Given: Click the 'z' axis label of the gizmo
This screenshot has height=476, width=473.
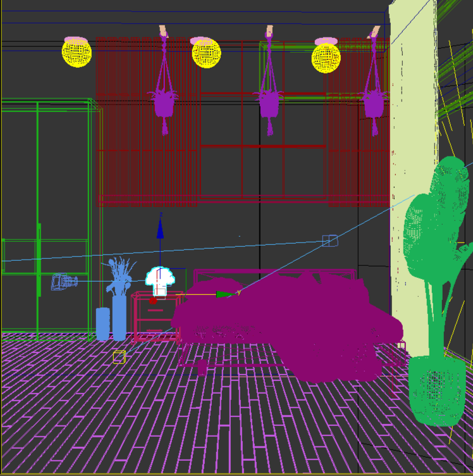Looking at the screenshot, I should [x=161, y=215].
